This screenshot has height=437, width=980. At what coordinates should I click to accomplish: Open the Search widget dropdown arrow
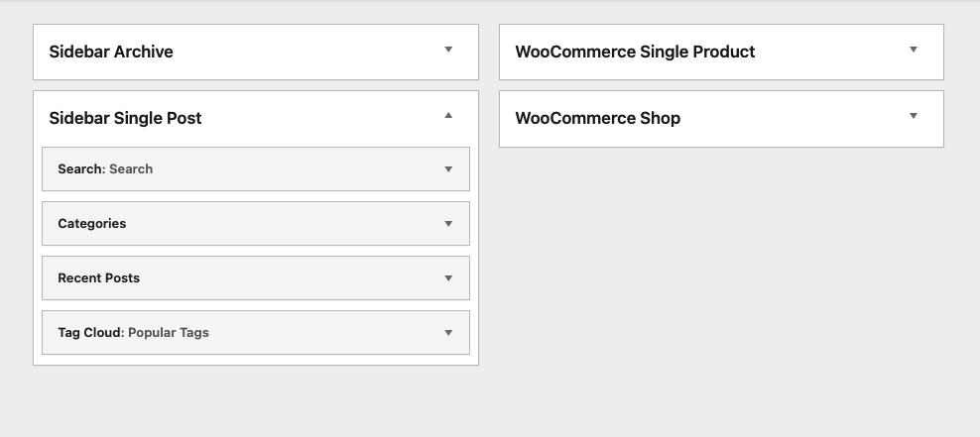click(x=448, y=169)
